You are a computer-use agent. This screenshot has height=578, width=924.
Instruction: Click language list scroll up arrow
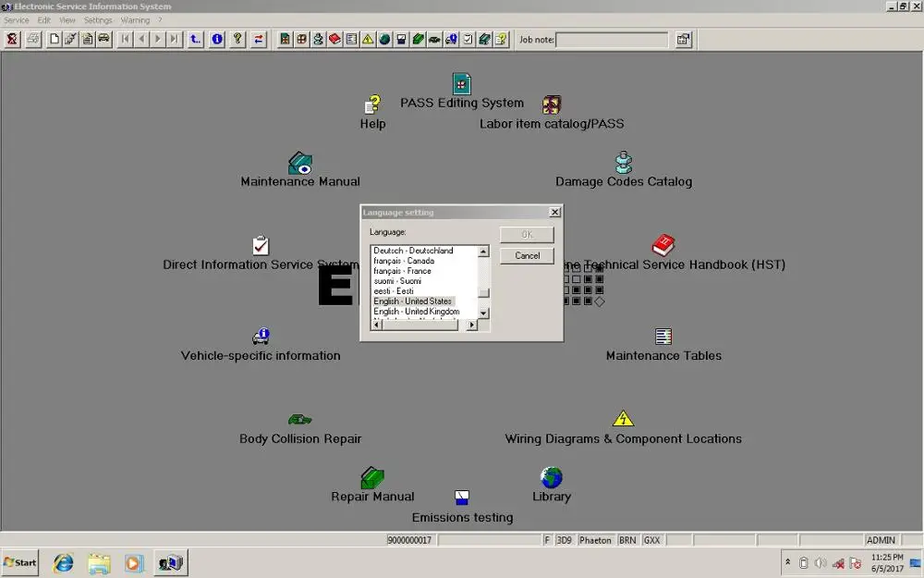tap(483, 252)
